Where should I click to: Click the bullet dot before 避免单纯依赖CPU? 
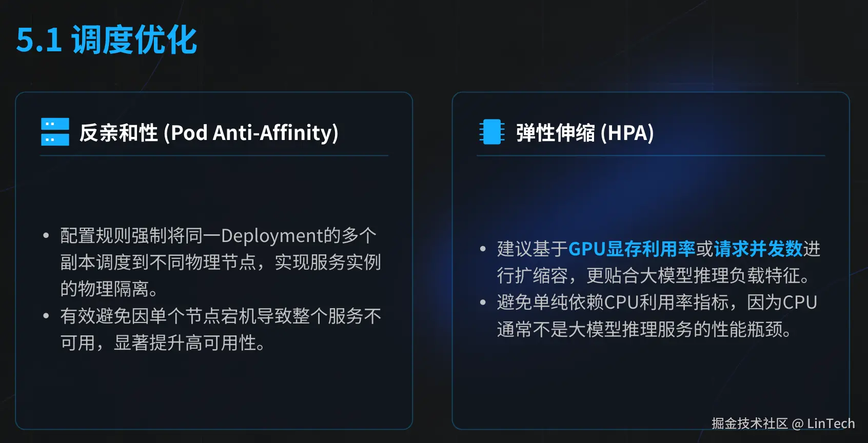[x=483, y=303]
